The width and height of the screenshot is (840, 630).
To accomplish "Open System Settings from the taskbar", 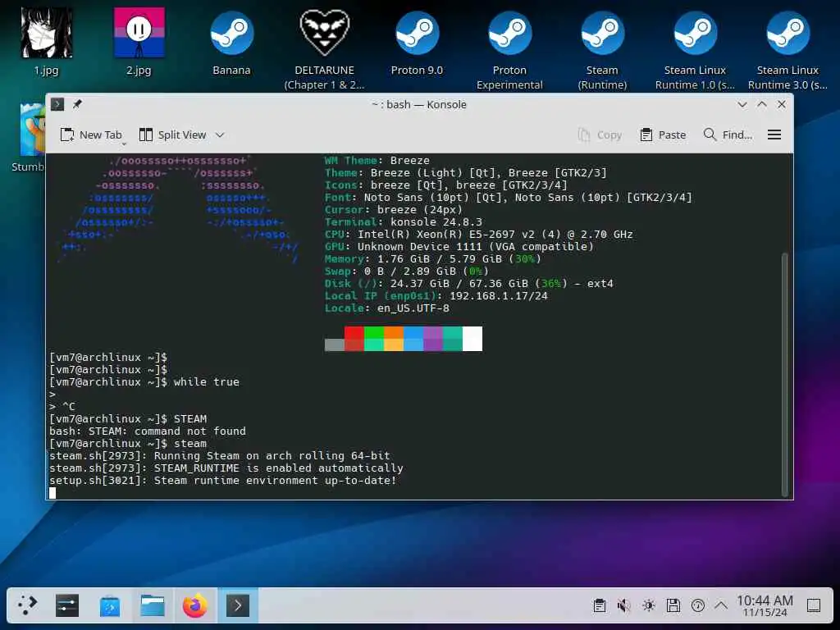I will pos(67,605).
